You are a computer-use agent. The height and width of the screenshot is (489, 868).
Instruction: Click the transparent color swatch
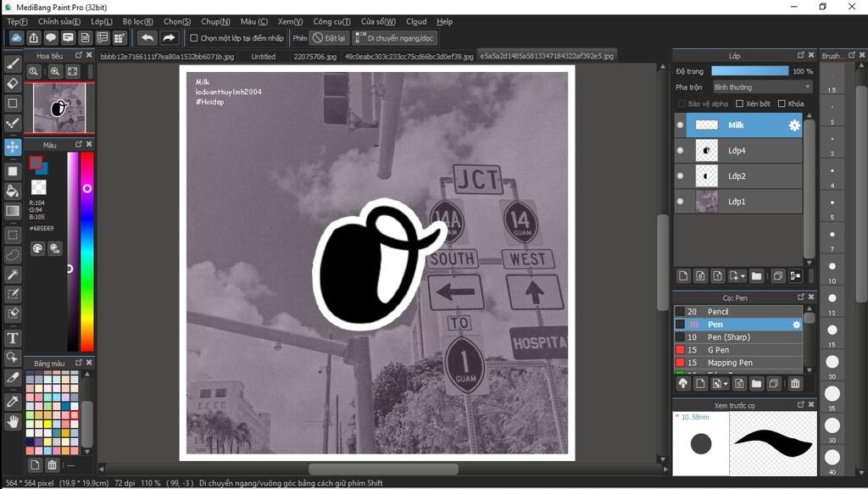click(x=38, y=187)
